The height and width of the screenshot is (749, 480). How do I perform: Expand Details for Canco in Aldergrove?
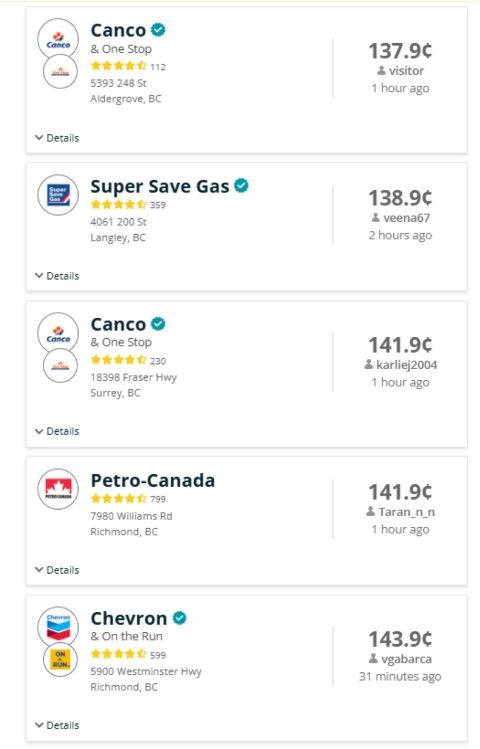click(57, 138)
